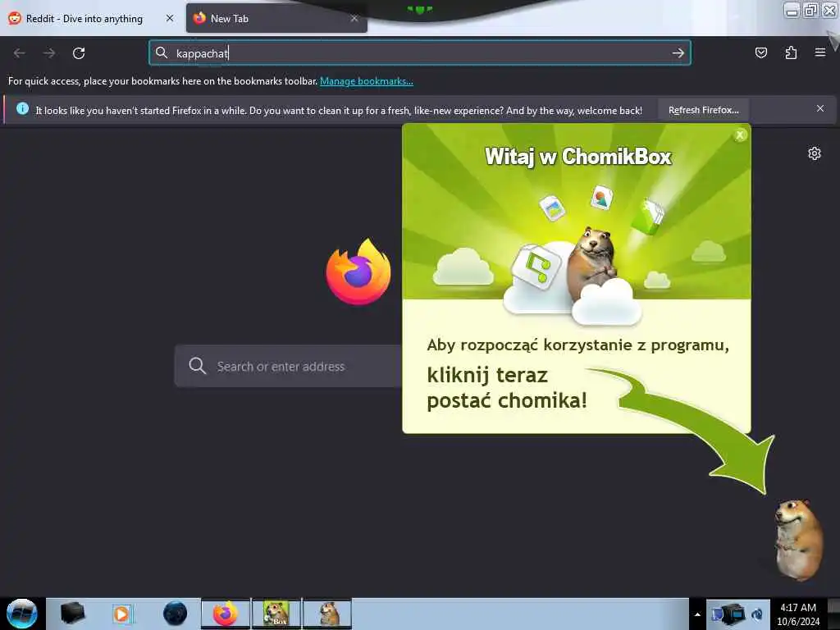The width and height of the screenshot is (840, 630).
Task: Reload the current page
Action: pyautogui.click(x=79, y=53)
